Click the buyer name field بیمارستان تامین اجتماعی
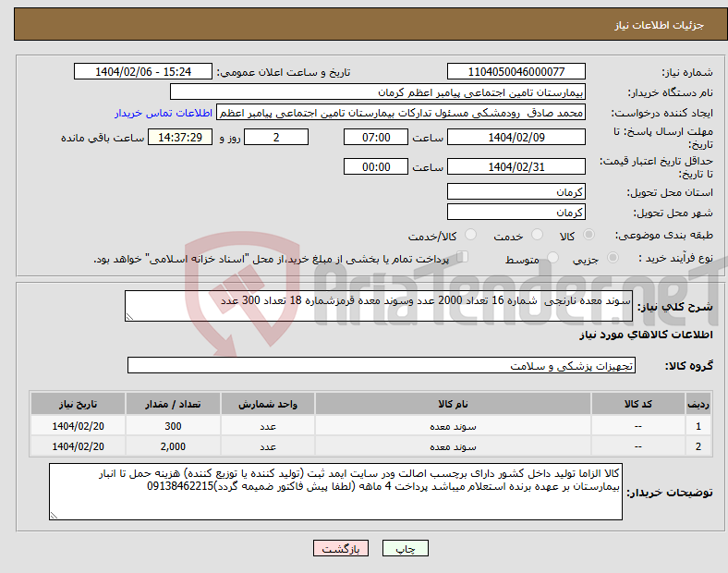The height and width of the screenshot is (573, 728). pyautogui.click(x=378, y=91)
